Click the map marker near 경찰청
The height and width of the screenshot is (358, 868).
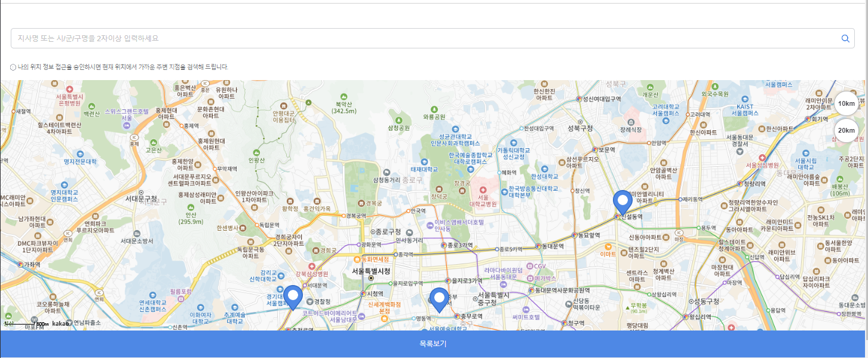(293, 297)
